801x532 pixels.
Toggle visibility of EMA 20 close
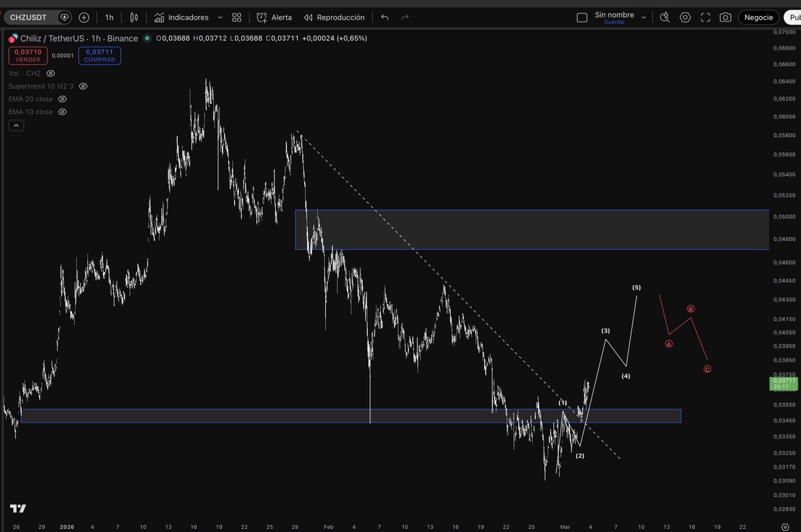pyautogui.click(x=63, y=99)
